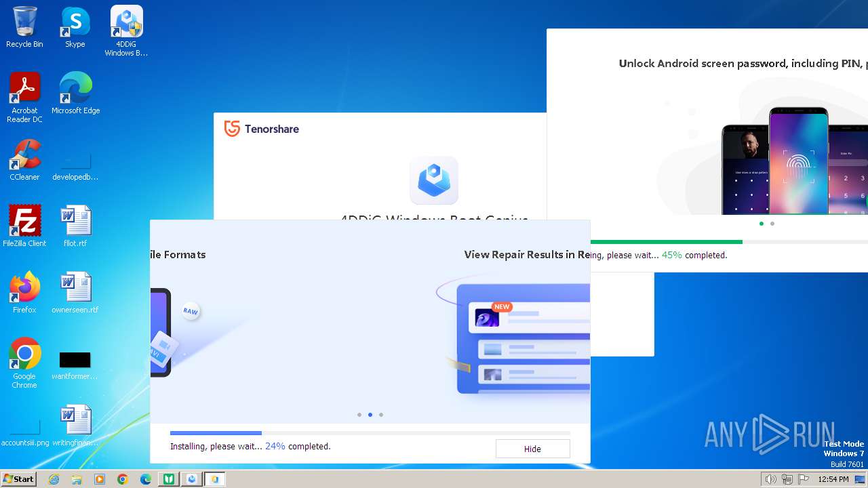Open Google Chrome desktop shortcut
The height and width of the screenshot is (488, 868).
pos(24,363)
